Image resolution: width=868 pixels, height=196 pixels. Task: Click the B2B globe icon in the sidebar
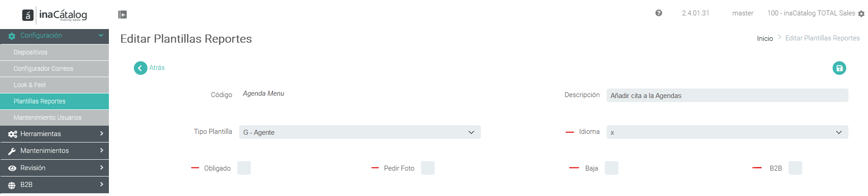[x=12, y=185]
